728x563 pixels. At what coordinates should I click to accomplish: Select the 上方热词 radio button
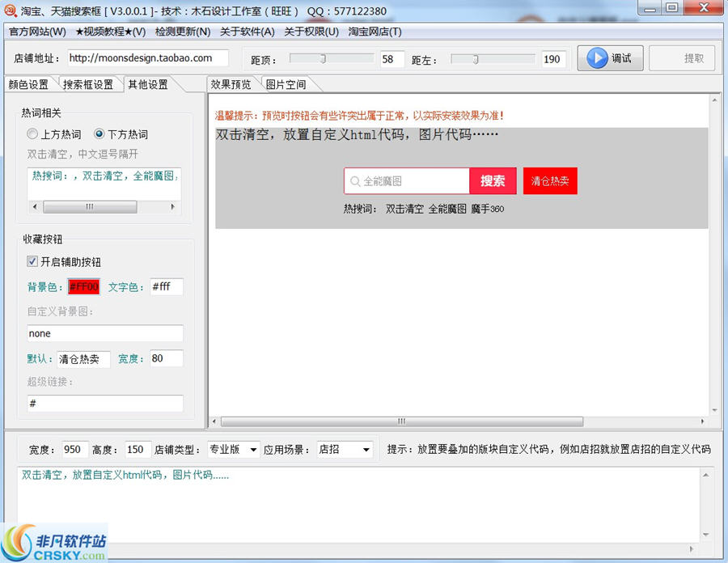coord(32,134)
